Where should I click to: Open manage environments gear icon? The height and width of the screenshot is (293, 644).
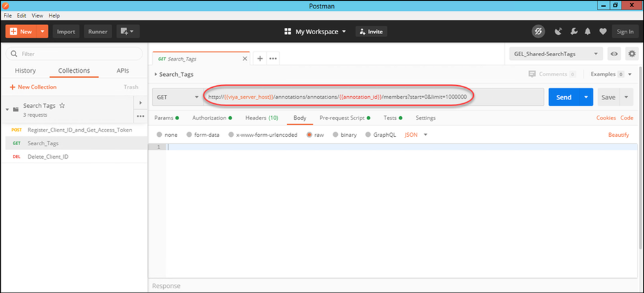click(632, 54)
